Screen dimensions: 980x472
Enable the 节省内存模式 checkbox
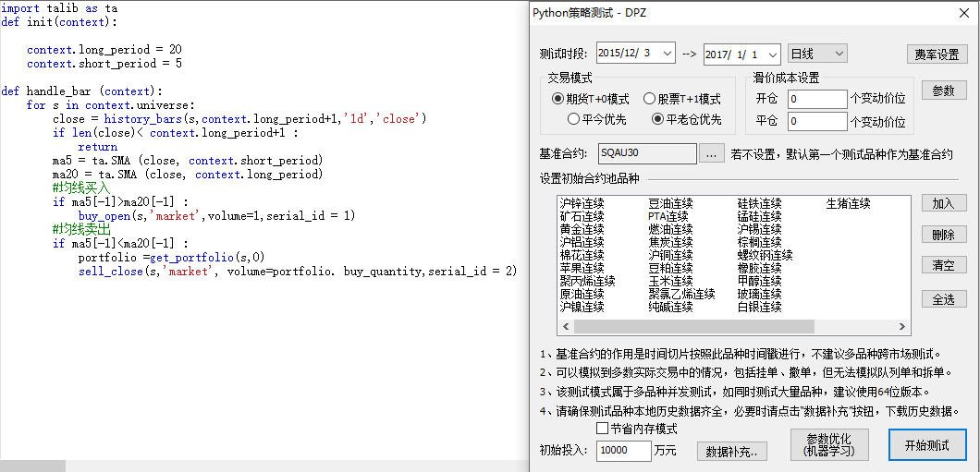click(x=603, y=429)
